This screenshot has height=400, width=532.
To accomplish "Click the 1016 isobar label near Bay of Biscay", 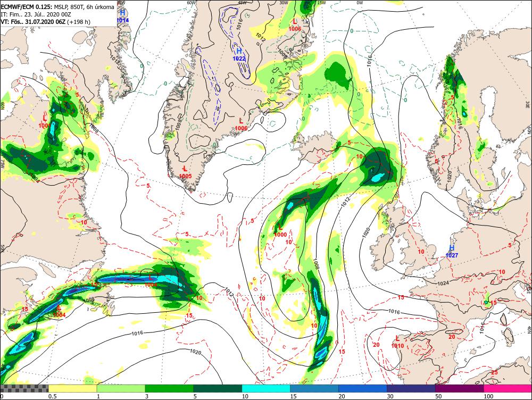I will pyautogui.click(x=394, y=311).
